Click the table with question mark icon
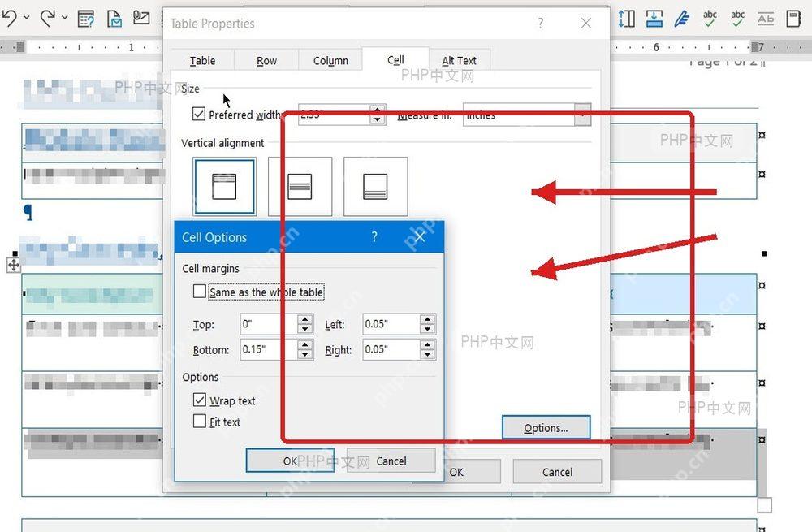The height and width of the screenshot is (532, 812). point(86,19)
